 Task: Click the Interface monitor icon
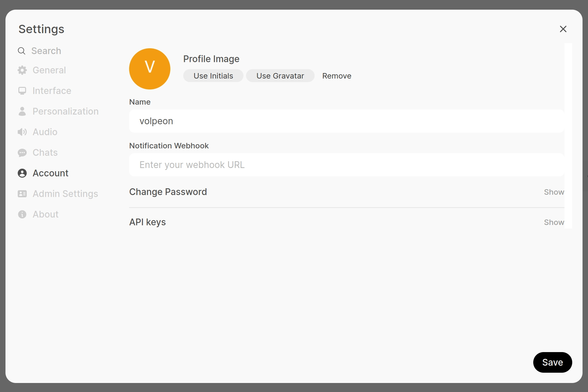click(x=22, y=91)
